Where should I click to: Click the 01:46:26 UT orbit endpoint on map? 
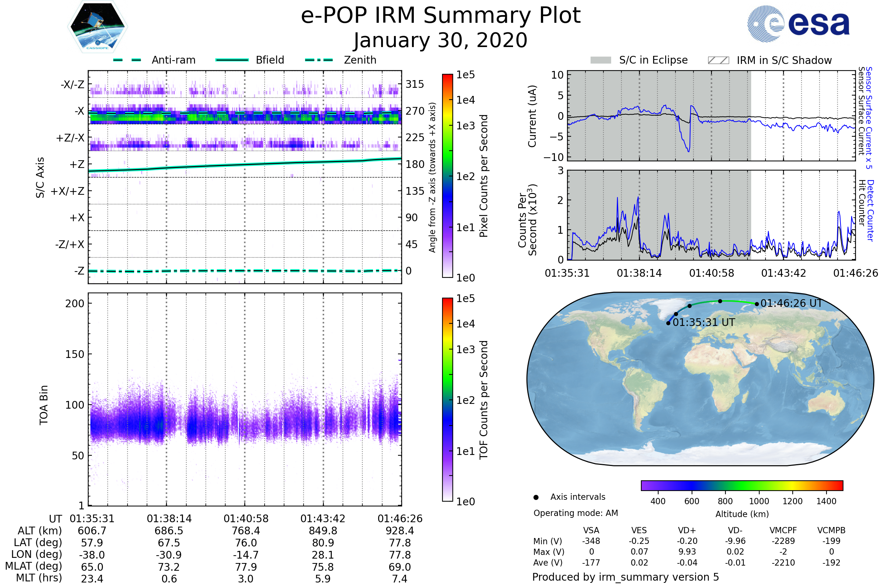point(757,304)
